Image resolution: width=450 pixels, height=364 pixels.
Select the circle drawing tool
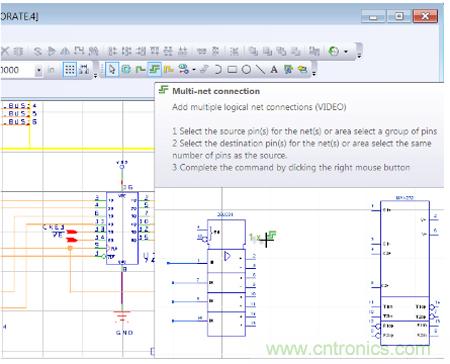point(246,70)
